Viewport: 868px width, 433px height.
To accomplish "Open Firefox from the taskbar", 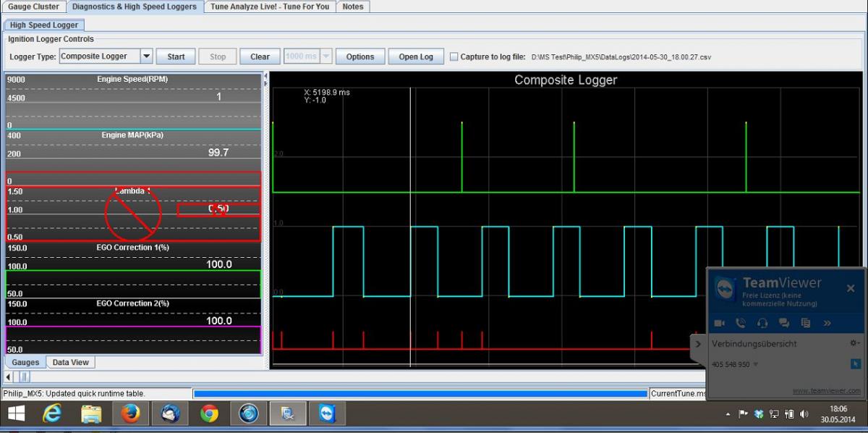I will [131, 413].
